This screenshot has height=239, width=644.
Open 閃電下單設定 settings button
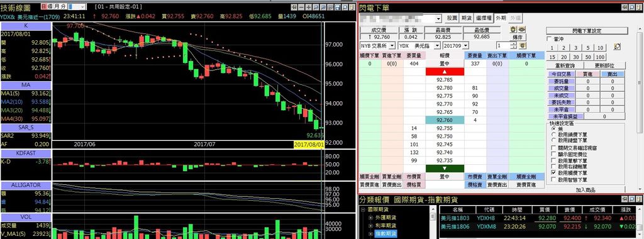[x=587, y=31]
